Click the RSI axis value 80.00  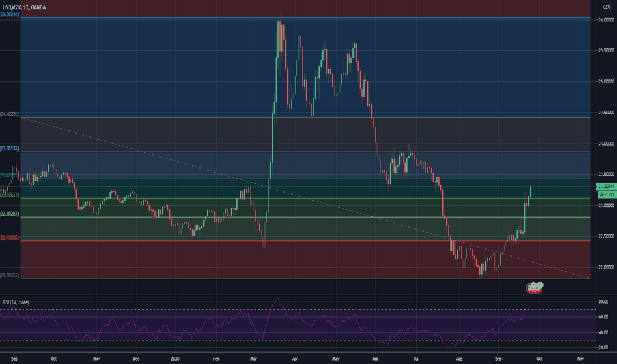(x=604, y=302)
